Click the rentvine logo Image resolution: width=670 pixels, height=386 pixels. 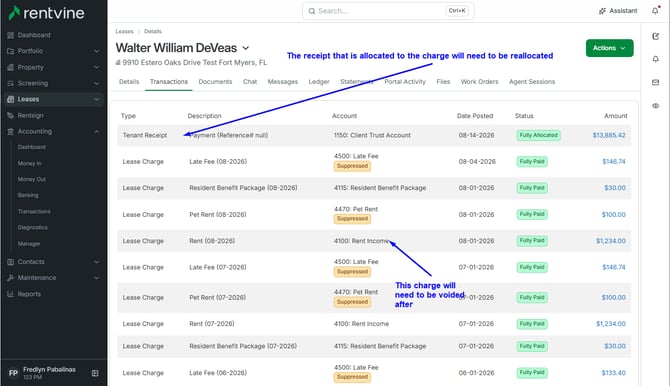pos(47,13)
